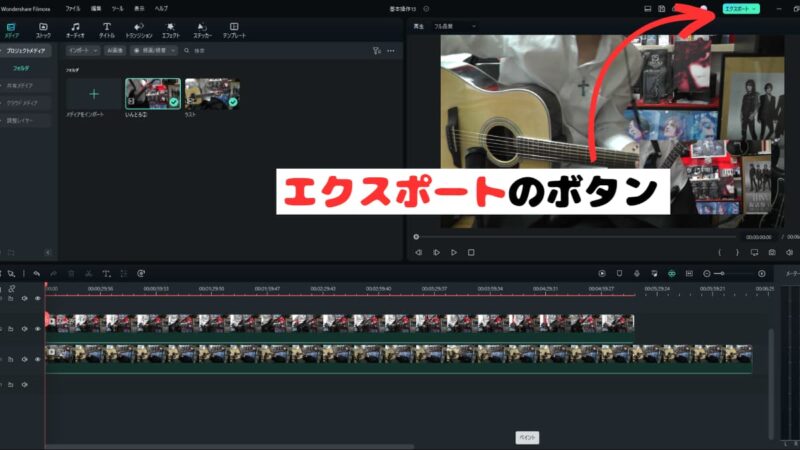Toggle eye visibility on the guitar clip track
The image size is (800, 450).
pos(38,359)
